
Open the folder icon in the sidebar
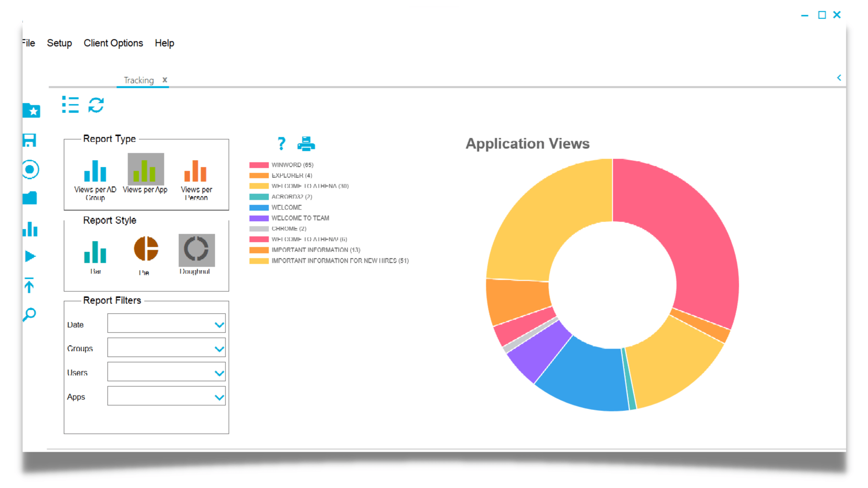tap(29, 198)
